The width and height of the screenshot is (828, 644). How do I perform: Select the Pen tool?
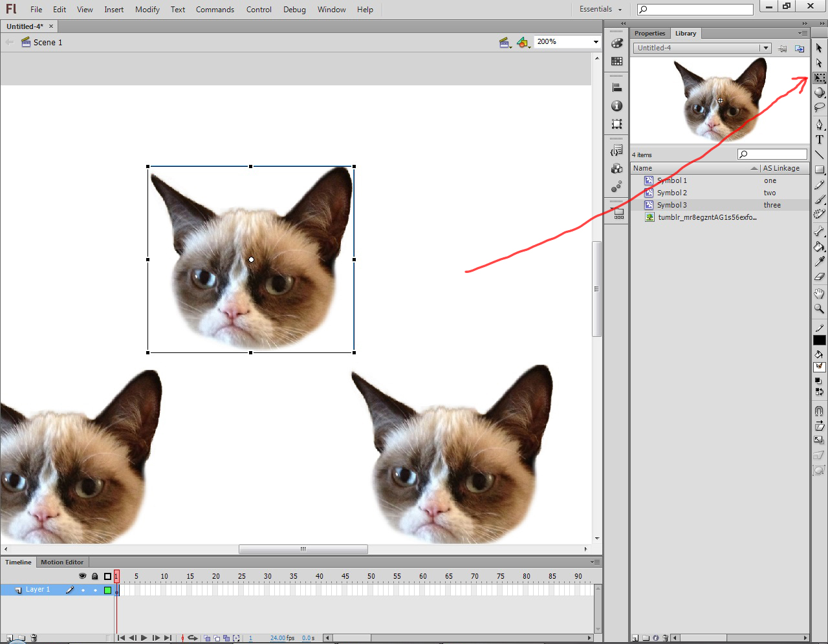820,124
